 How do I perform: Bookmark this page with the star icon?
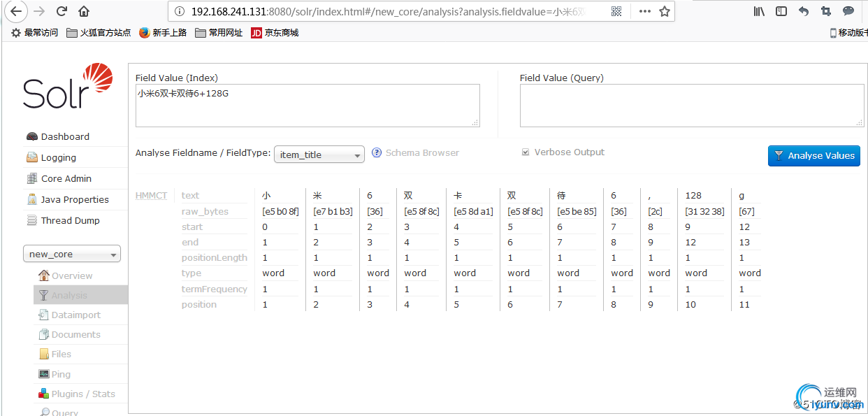tap(665, 11)
